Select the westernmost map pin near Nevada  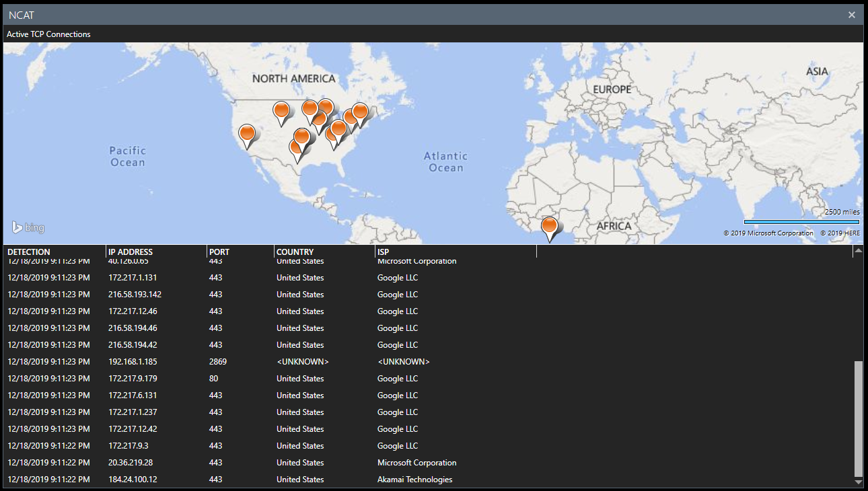pos(248,133)
